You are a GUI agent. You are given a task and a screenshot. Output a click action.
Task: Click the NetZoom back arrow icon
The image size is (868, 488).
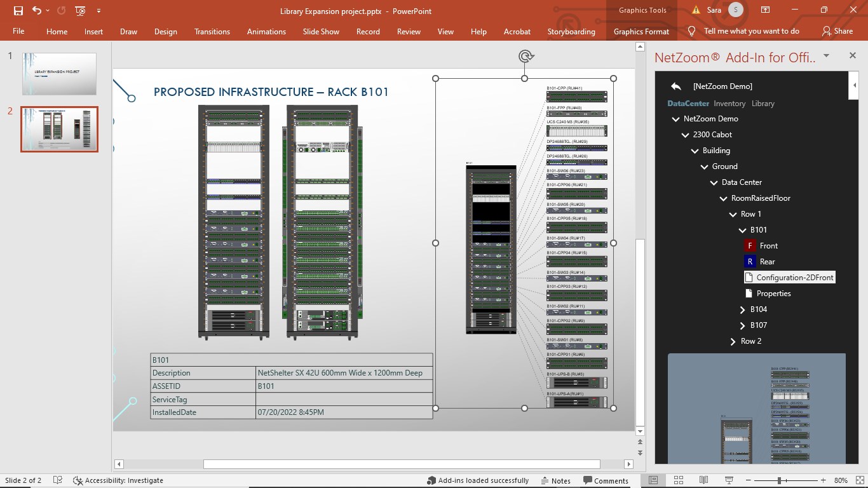(x=676, y=86)
